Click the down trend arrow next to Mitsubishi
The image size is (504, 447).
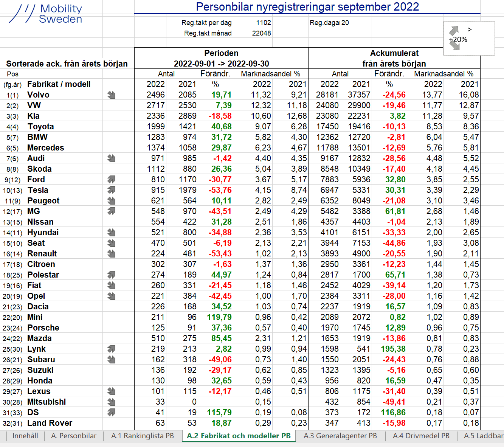click(x=111, y=402)
